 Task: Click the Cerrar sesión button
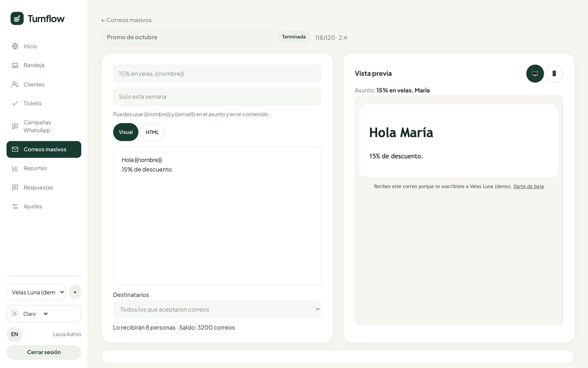44,352
